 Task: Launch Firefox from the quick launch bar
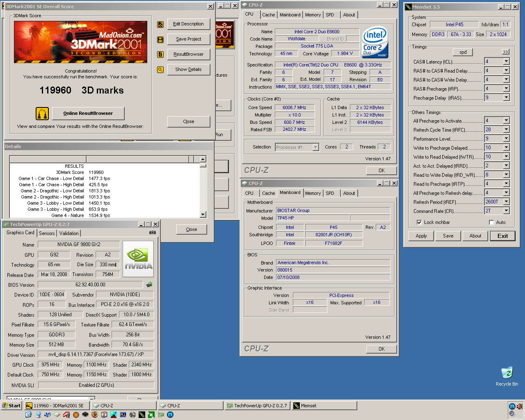tap(95, 415)
